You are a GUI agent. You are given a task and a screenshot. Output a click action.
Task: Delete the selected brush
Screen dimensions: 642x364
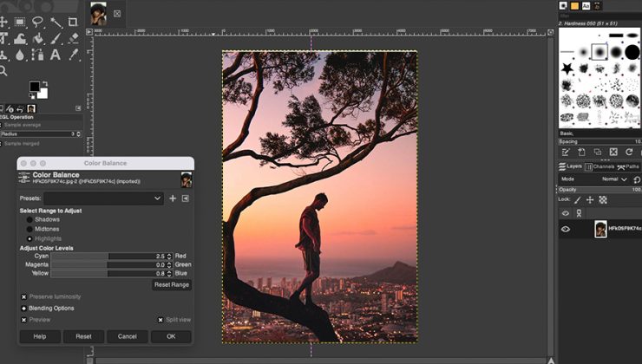613,153
